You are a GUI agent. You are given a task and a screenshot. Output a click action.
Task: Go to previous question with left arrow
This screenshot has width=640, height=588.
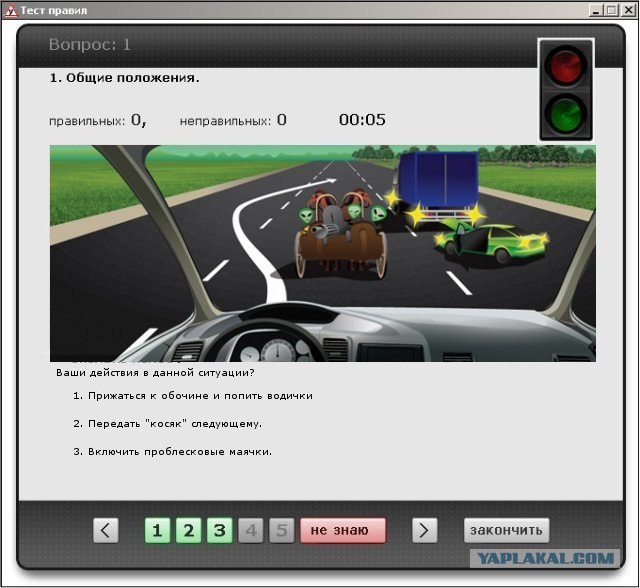coord(106,530)
